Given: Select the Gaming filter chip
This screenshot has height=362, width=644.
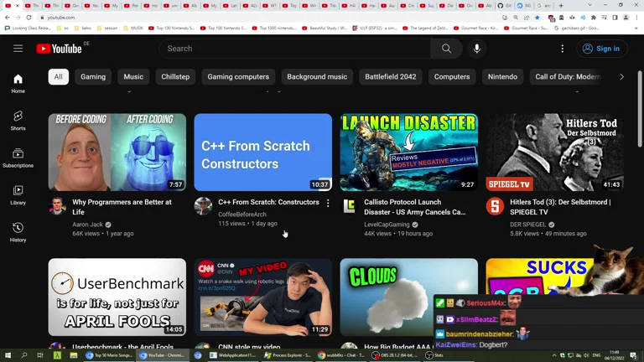Looking at the screenshot, I should pyautogui.click(x=93, y=77).
